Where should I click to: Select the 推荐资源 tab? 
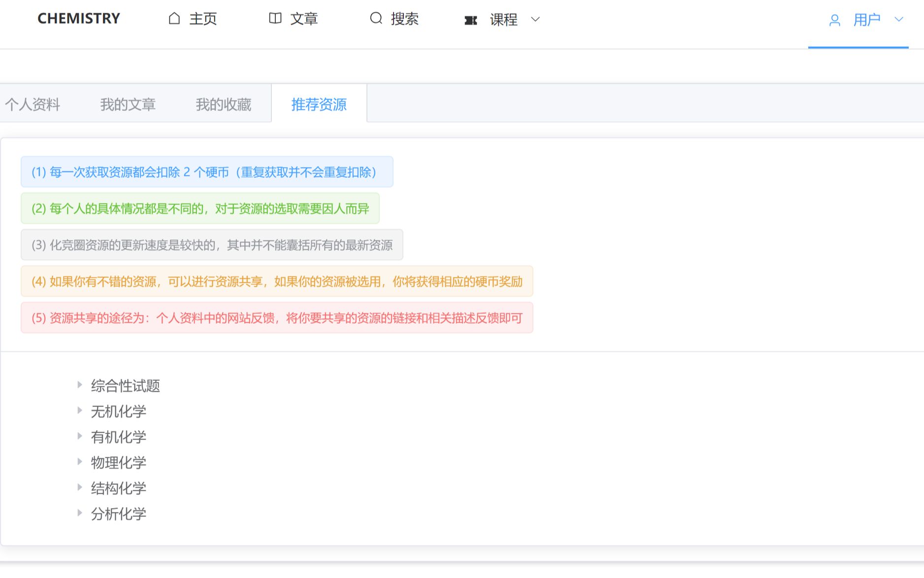[319, 104]
